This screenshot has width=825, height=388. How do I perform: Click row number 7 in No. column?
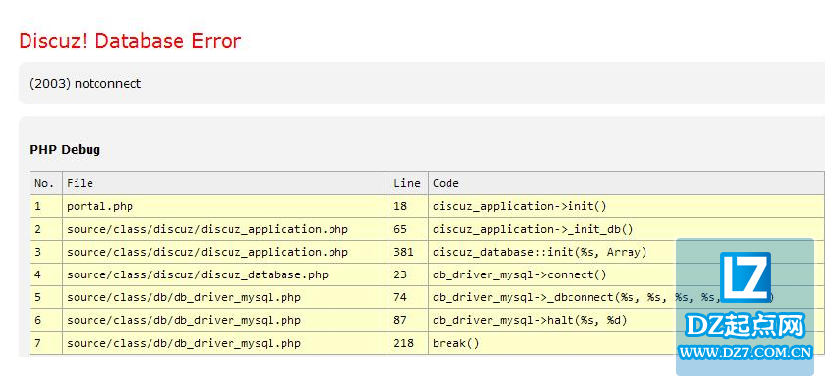pyautogui.click(x=46, y=343)
